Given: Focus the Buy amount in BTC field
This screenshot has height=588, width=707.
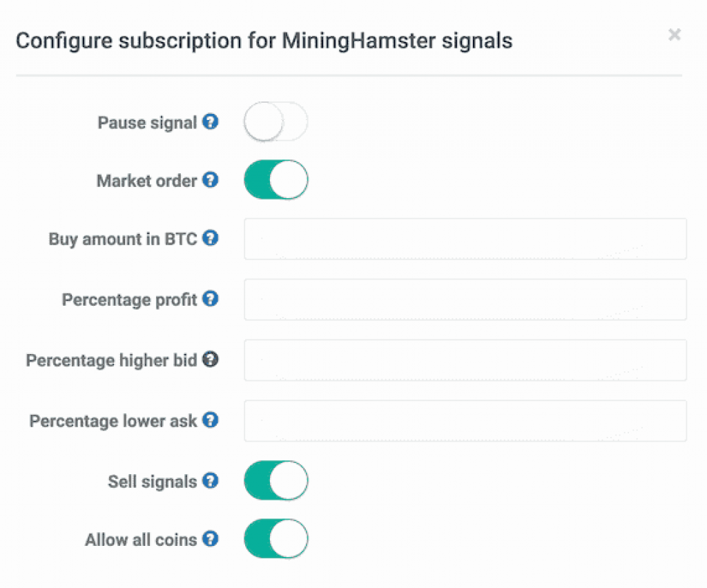Looking at the screenshot, I should pyautogui.click(x=465, y=239).
